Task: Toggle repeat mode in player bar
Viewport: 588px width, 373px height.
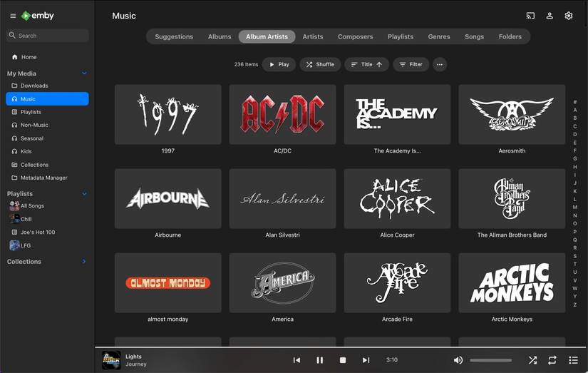Action: coord(552,360)
